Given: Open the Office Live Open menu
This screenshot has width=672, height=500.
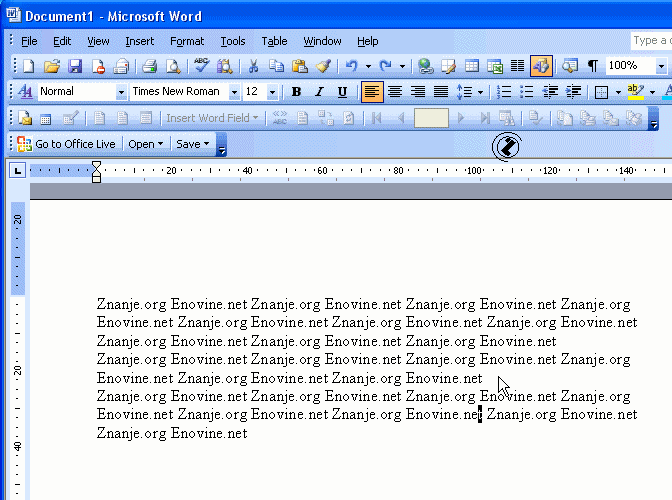Looking at the screenshot, I should (x=146, y=144).
